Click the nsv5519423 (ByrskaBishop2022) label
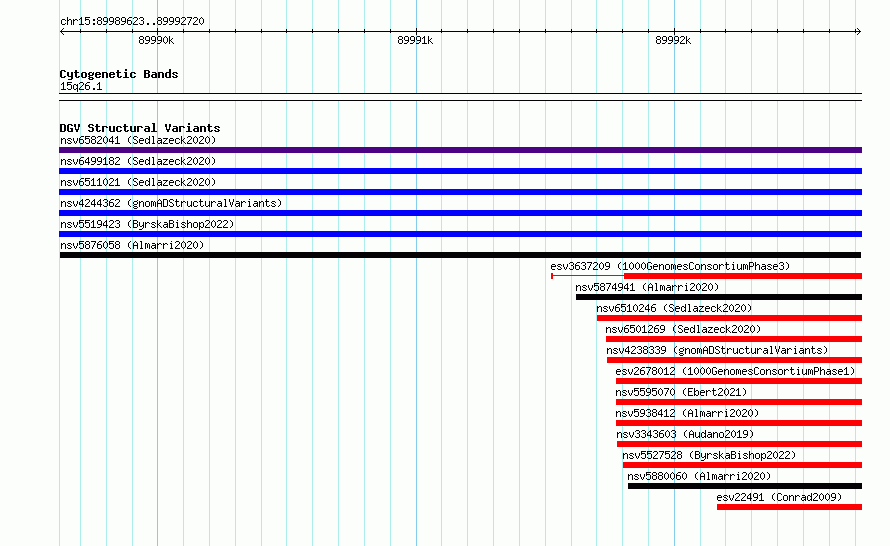 147,224
